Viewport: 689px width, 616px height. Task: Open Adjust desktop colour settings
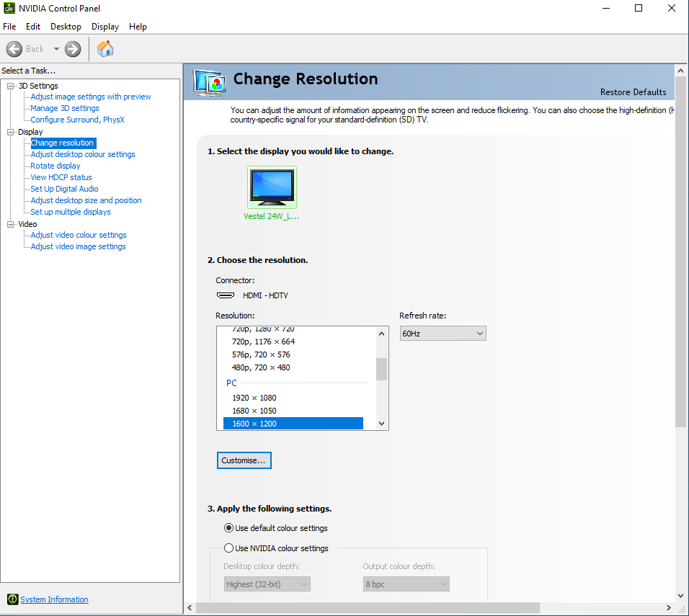click(83, 154)
